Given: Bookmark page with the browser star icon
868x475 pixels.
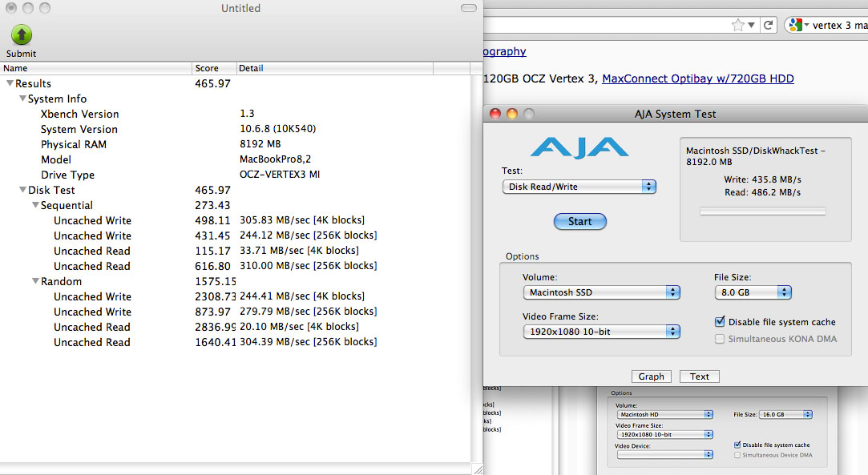Looking at the screenshot, I should pyautogui.click(x=737, y=25).
